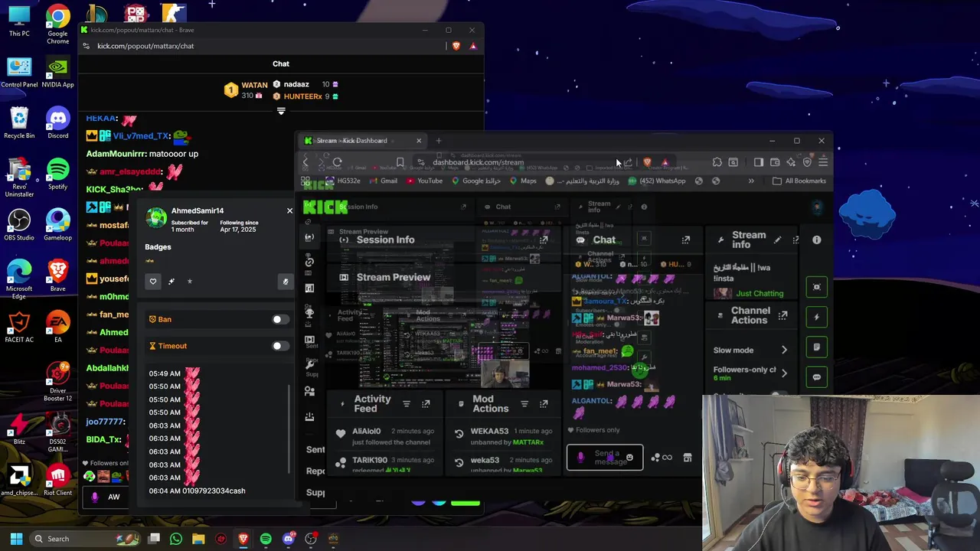
Task: Open Brave Shields in chat popout window
Action: click(x=456, y=46)
